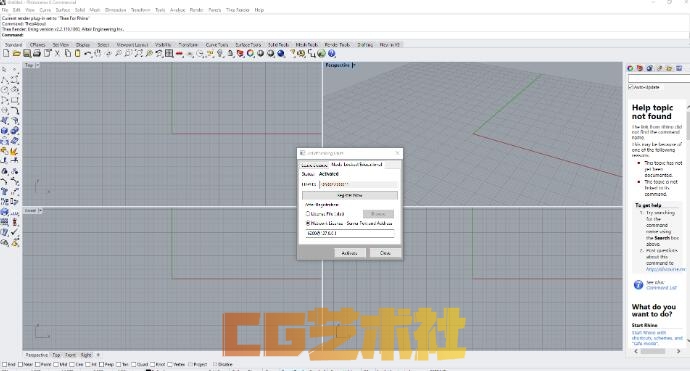The height and width of the screenshot is (371, 690).
Task: Open the Top viewport title dropdown arrow
Action: [38, 65]
